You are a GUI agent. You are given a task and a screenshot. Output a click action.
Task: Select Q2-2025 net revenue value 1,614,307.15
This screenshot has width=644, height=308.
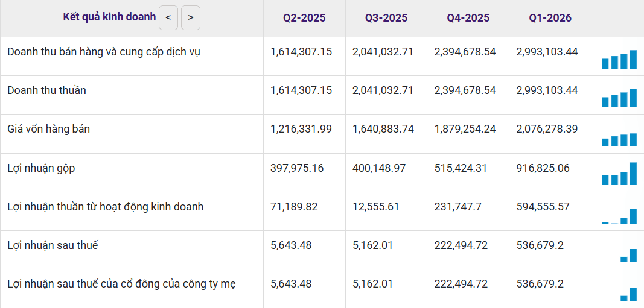(301, 90)
